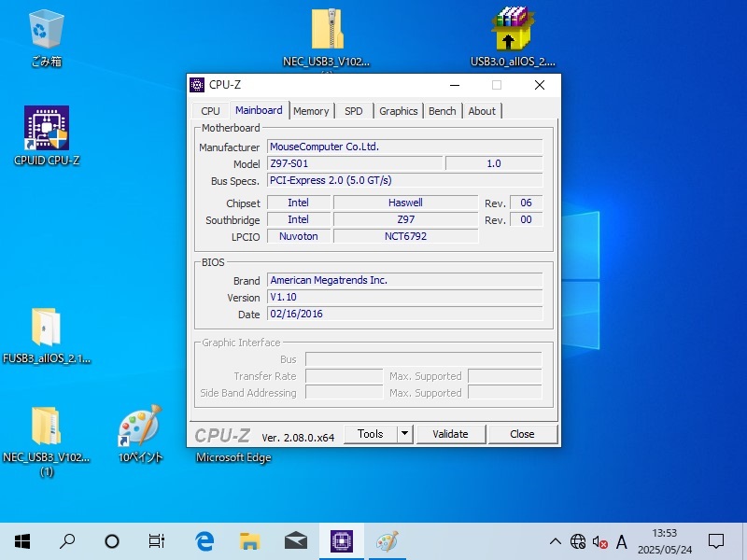This screenshot has width=747, height=560.
Task: Switch to the Memory tab
Action: (311, 111)
